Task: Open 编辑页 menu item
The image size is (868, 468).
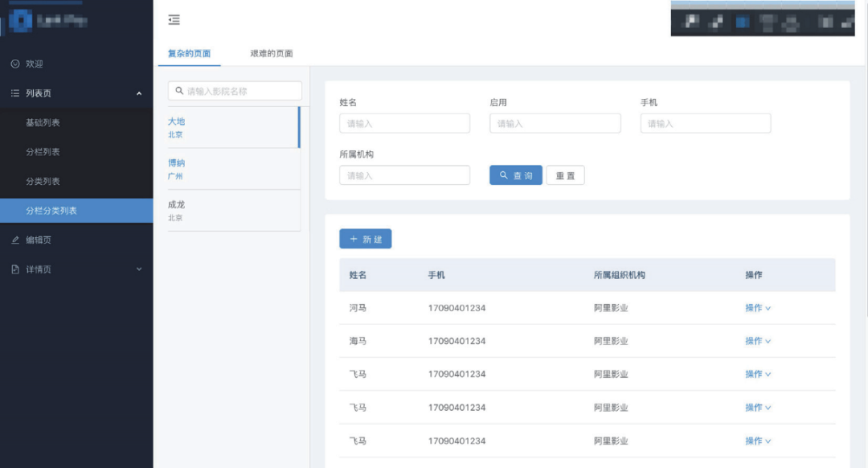Action: pos(76,240)
